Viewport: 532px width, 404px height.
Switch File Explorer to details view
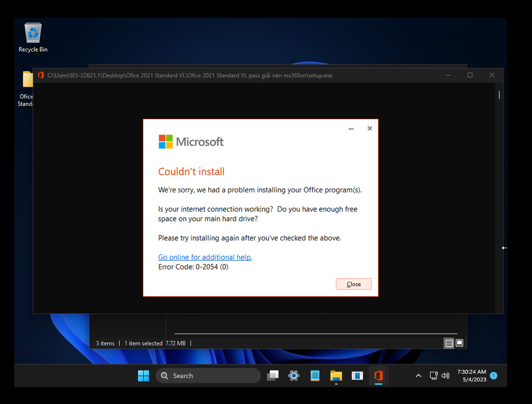click(x=449, y=343)
